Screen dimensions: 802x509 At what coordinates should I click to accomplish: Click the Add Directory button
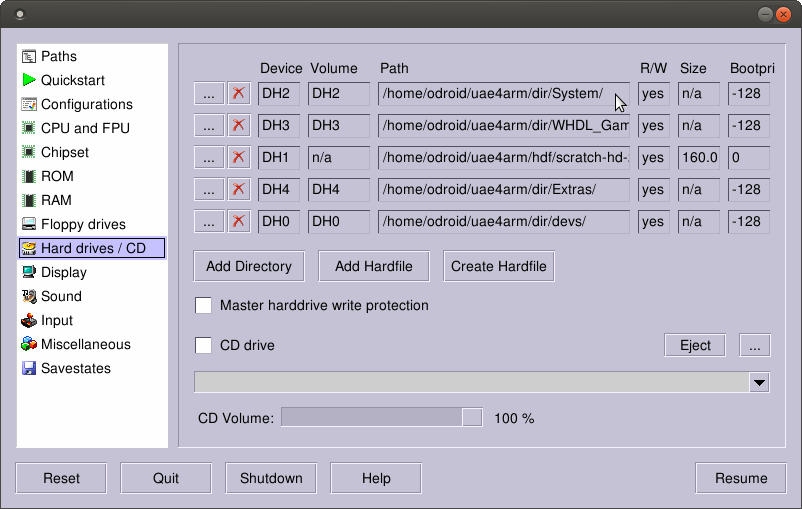coord(249,266)
